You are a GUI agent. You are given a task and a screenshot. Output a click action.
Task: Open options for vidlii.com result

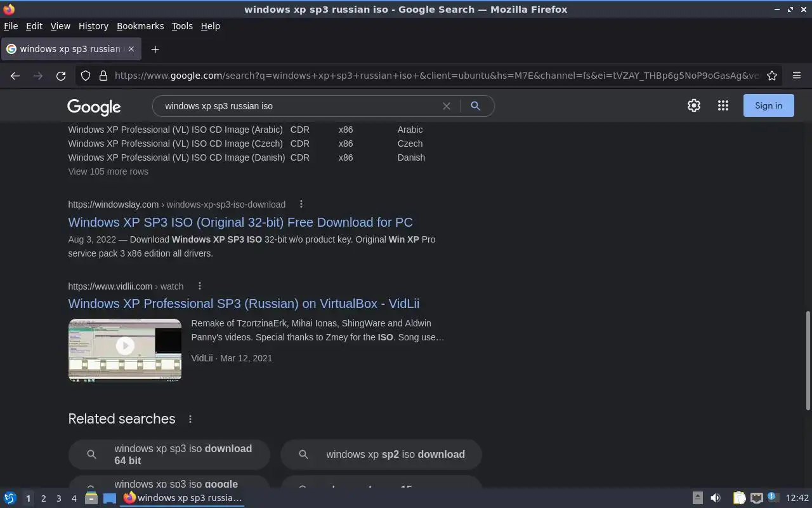click(199, 286)
